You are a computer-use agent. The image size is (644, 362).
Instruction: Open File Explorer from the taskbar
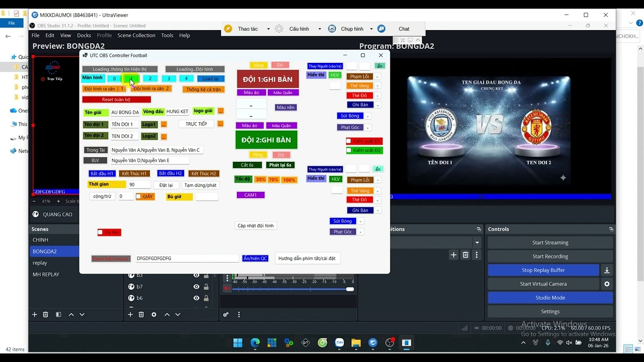click(356, 343)
